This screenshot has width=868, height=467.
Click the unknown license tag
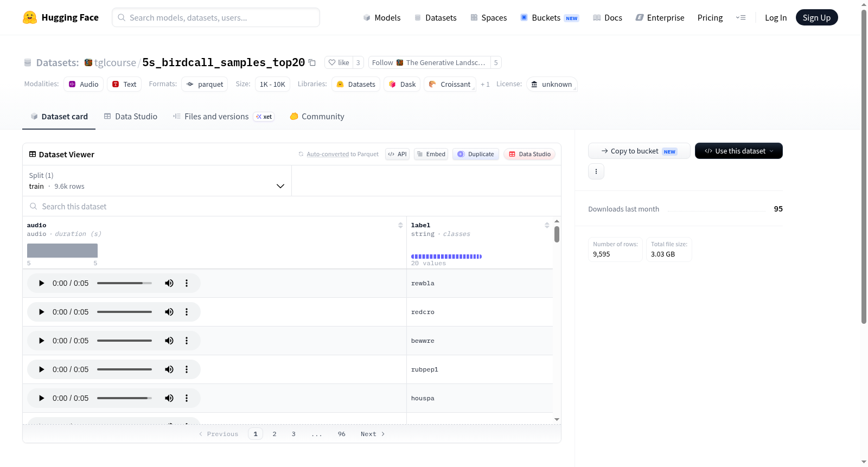coord(552,84)
